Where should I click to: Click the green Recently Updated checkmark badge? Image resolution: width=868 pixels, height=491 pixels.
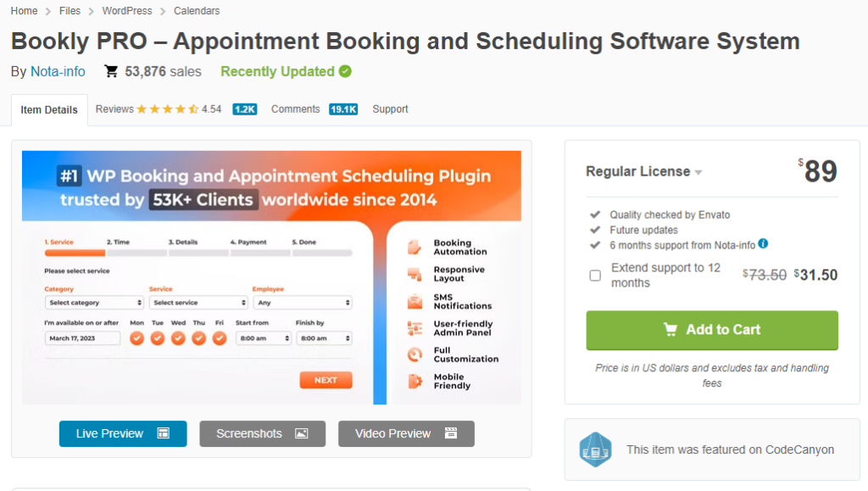pos(345,71)
